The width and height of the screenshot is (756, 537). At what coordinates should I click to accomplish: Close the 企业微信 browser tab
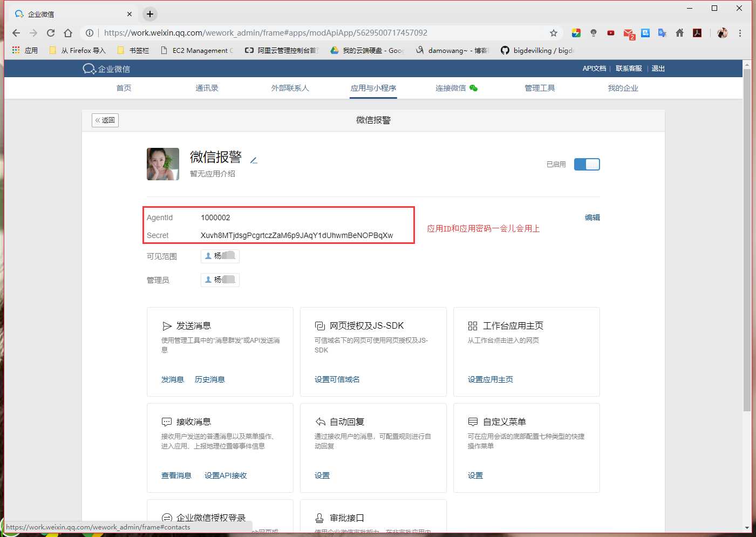[130, 14]
